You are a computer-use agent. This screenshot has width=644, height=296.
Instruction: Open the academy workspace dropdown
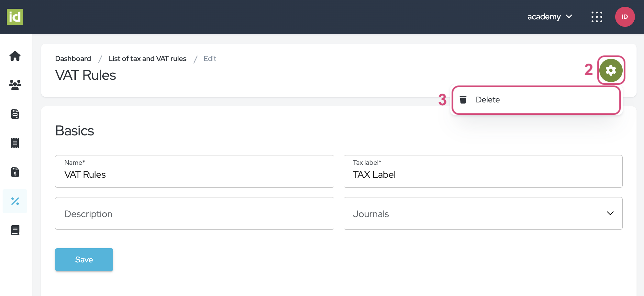point(550,16)
